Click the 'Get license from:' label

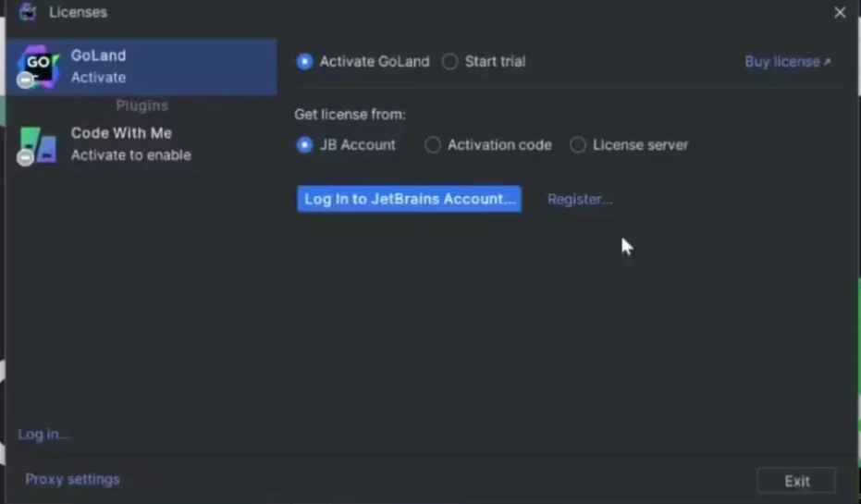pyautogui.click(x=350, y=114)
